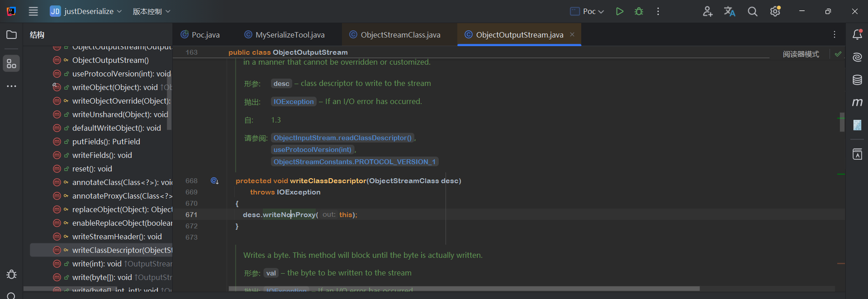Open ObjectStreamConstants.PROTOCOL_VERSION_1 link
868x299 pixels.
[x=355, y=162]
